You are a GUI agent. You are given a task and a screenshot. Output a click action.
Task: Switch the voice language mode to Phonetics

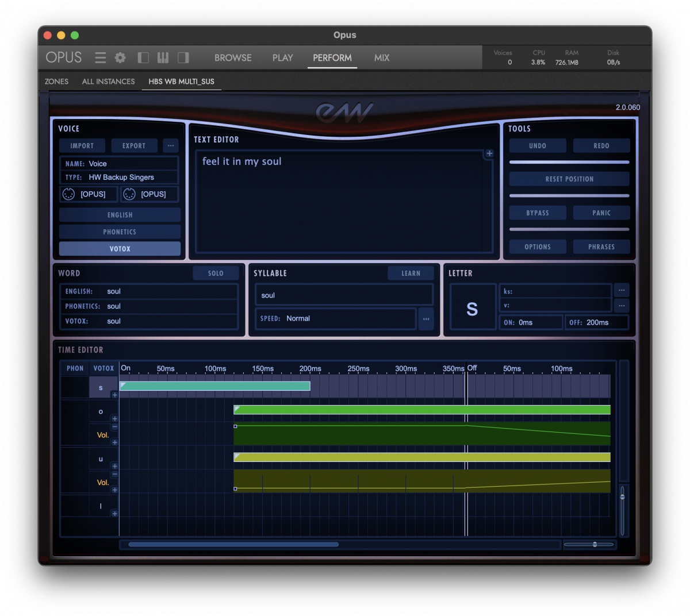tap(120, 232)
